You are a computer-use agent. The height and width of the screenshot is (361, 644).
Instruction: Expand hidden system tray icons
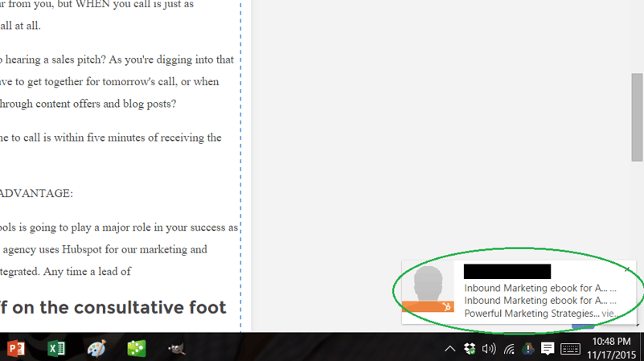[x=450, y=348]
